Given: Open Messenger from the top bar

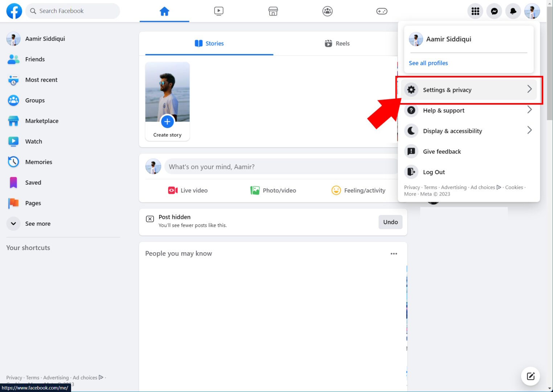Looking at the screenshot, I should 494,11.
